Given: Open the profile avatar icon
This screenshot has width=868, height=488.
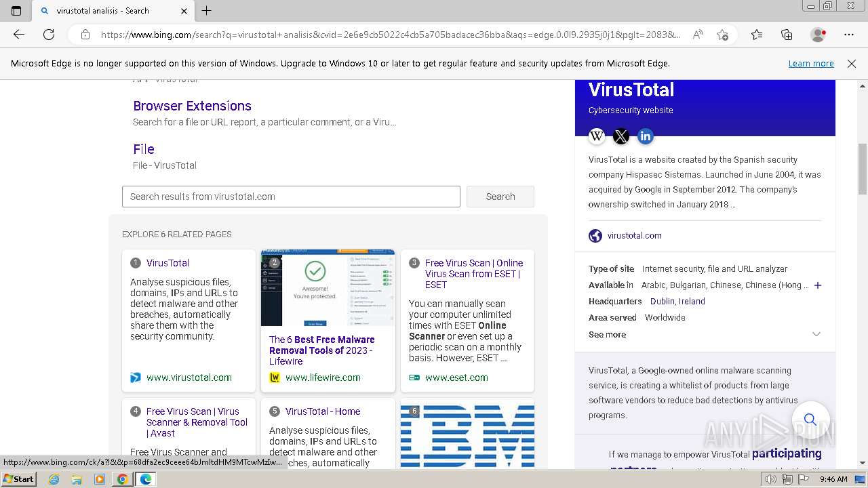Looking at the screenshot, I should click(x=818, y=35).
